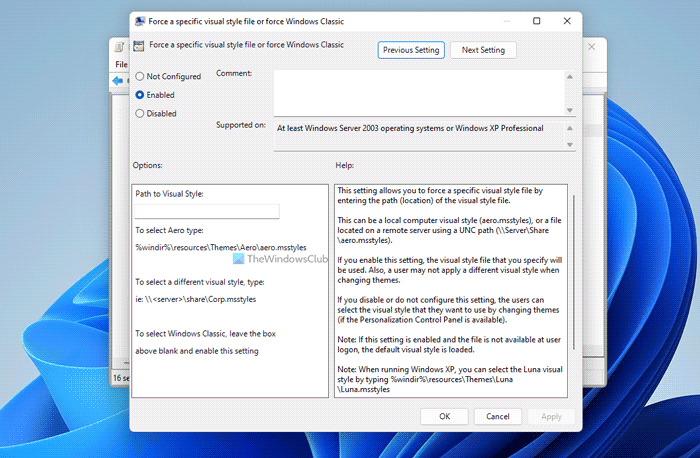
Task: Click the Supported on scroll down arrow
Action: click(x=570, y=144)
